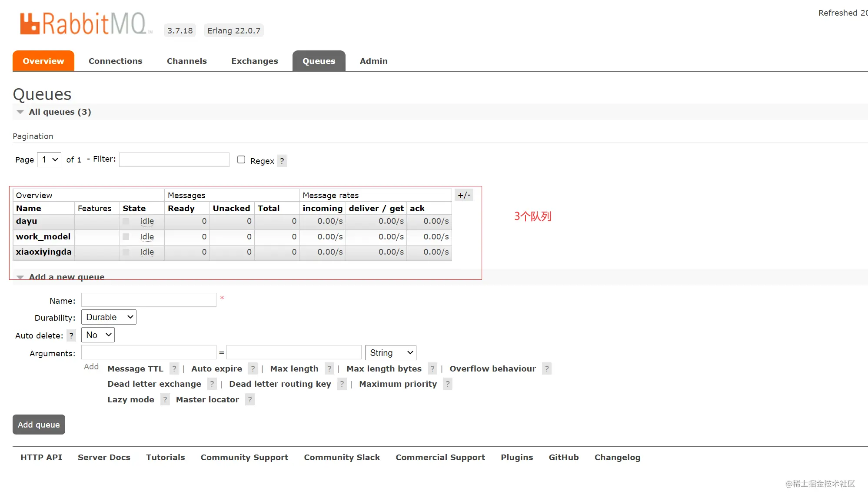Sort queues by Total column header
Image resolution: width=868 pixels, height=501 pixels.
269,209
